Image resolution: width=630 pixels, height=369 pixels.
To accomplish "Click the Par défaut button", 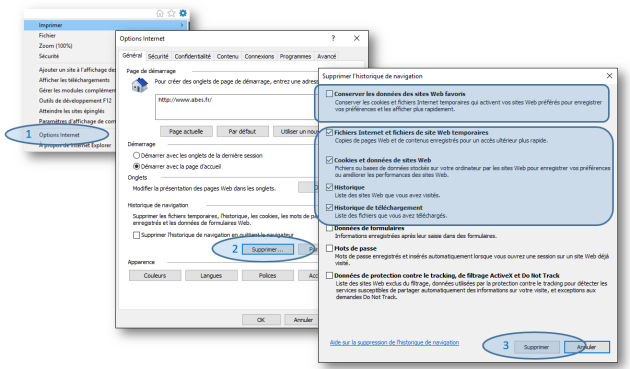I will (x=242, y=131).
